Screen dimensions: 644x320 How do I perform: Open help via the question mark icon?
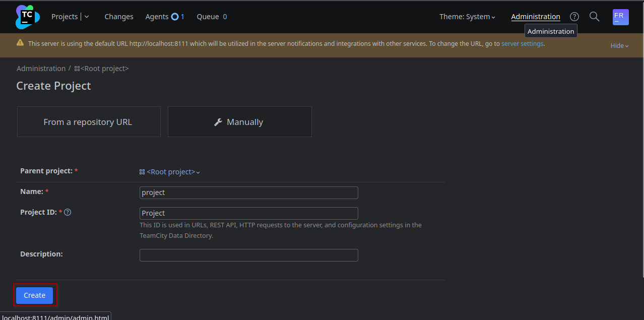click(574, 17)
